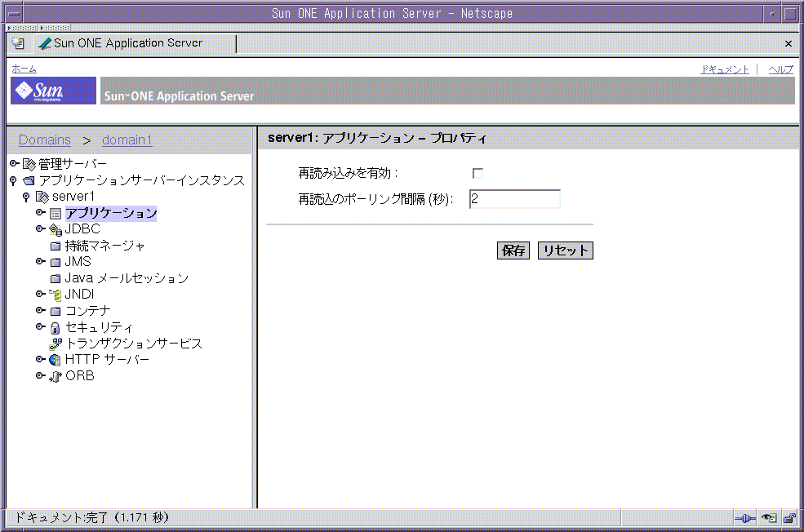The width and height of the screenshot is (804, 532).
Task: Select server1 in the tree
Action: click(73, 197)
